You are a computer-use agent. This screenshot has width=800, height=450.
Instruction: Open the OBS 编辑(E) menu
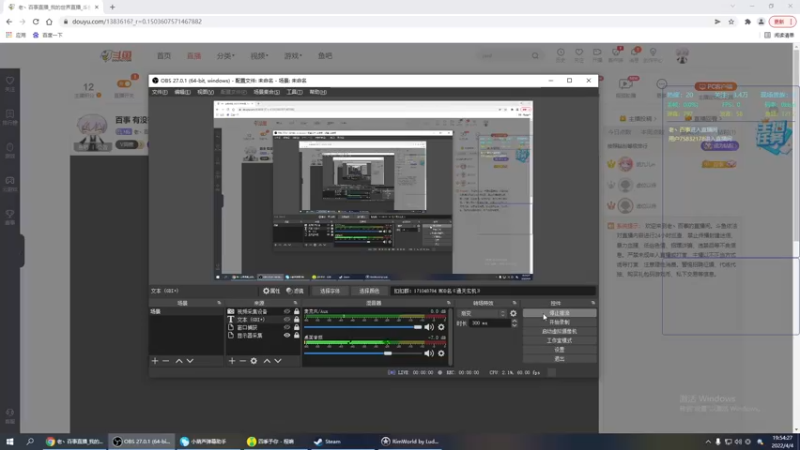pos(182,92)
